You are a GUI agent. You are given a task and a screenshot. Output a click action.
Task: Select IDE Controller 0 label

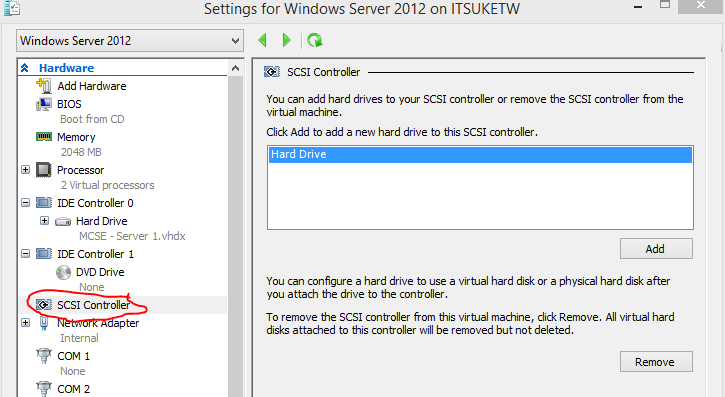pyautogui.click(x=95, y=203)
